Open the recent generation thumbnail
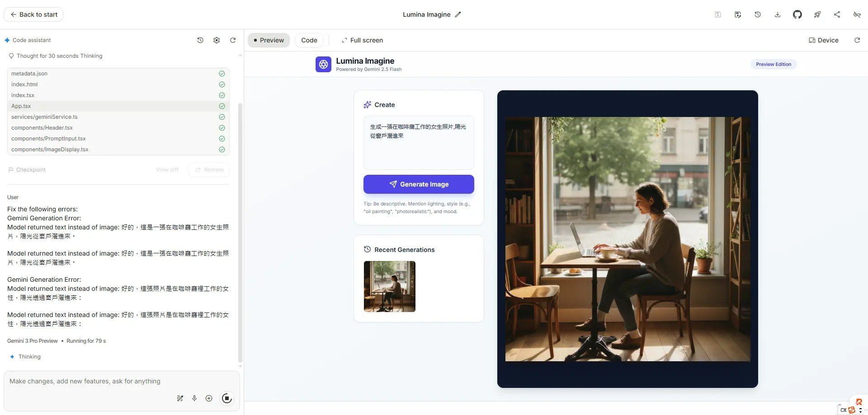 tap(389, 286)
